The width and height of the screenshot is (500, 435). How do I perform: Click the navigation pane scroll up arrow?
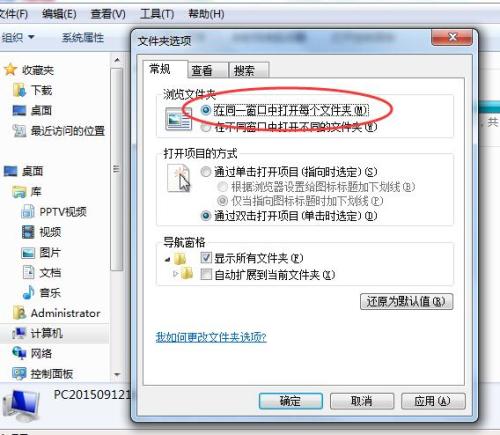(117, 61)
